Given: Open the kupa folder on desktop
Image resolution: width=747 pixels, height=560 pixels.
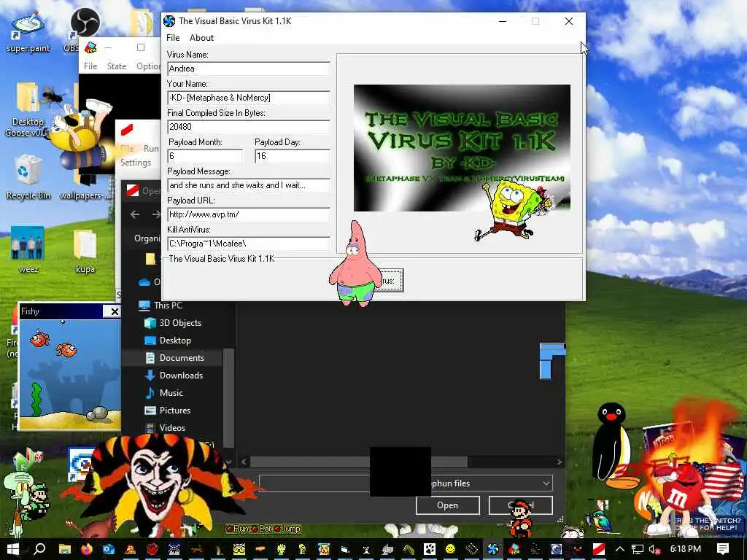Looking at the screenshot, I should tap(85, 251).
